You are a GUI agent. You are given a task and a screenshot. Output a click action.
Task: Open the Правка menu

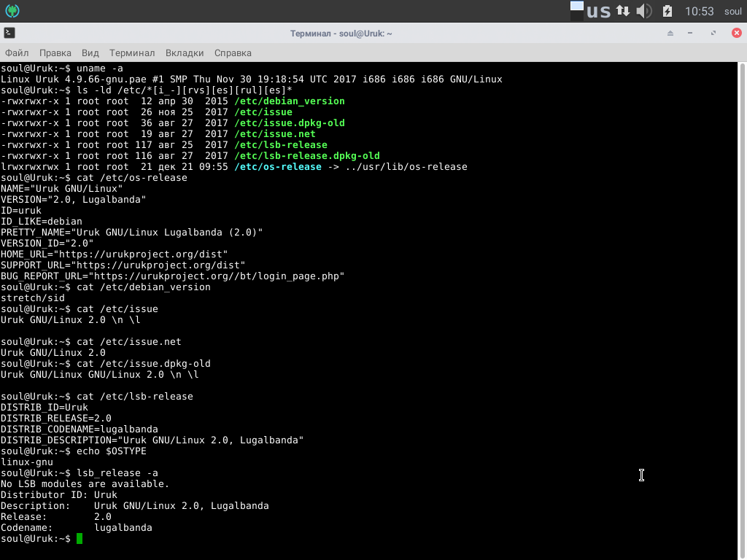click(x=55, y=52)
